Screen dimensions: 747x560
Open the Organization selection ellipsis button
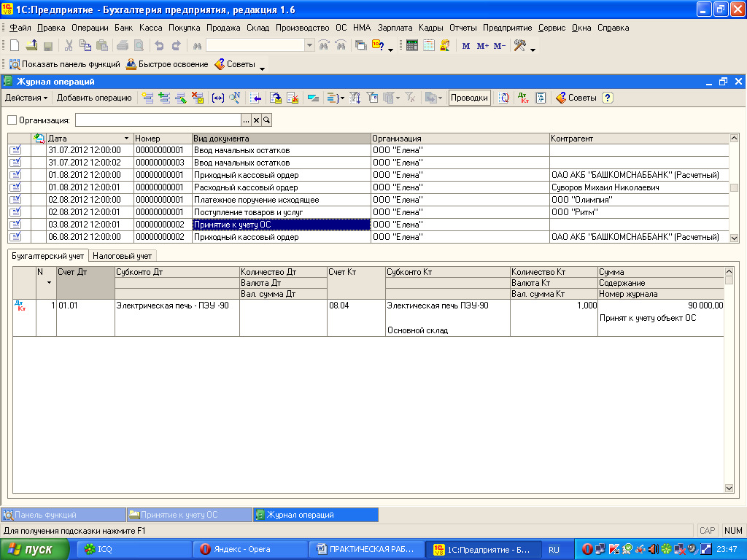pos(247,120)
